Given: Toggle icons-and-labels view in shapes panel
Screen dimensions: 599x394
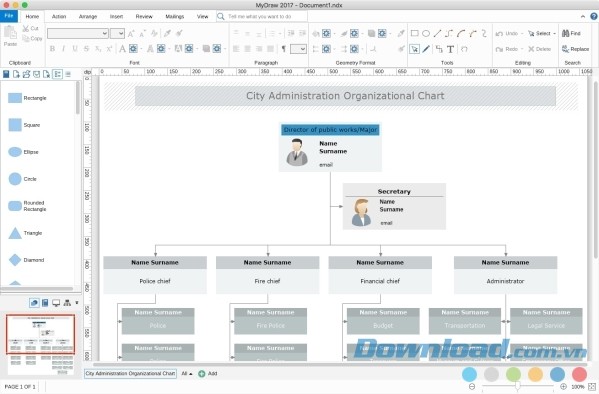Looking at the screenshot, I should click(57, 74).
